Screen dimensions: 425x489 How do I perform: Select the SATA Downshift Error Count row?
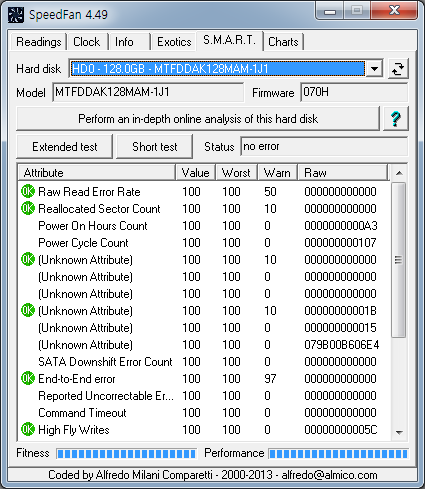(204, 361)
